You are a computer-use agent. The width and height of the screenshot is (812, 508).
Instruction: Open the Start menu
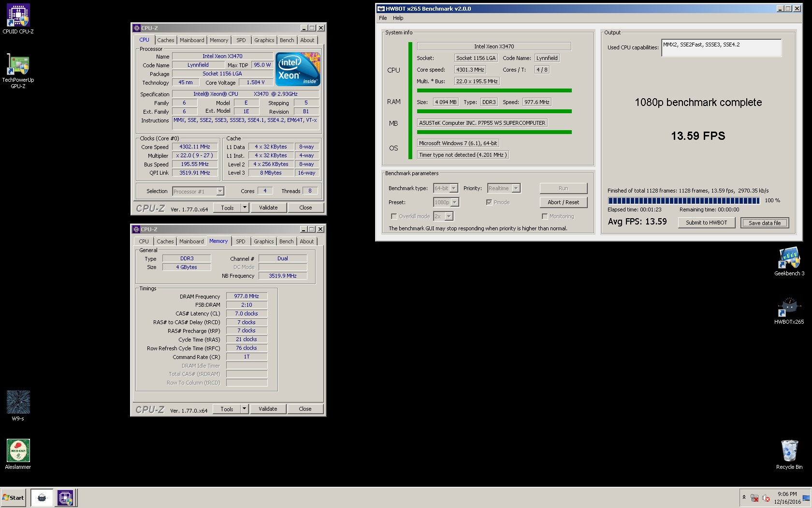click(x=14, y=497)
